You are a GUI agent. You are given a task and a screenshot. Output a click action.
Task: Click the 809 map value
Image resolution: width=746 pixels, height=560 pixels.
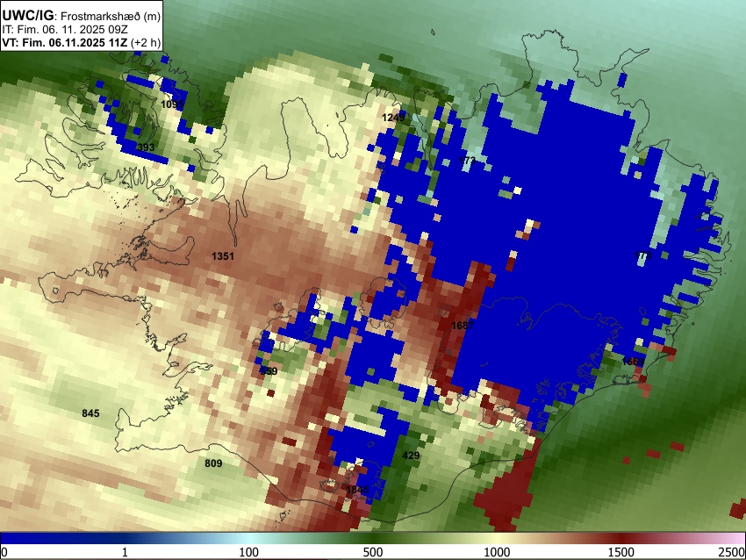[x=213, y=463]
